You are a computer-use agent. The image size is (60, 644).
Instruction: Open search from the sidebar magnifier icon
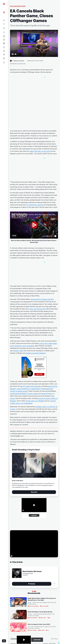coord(4,24)
